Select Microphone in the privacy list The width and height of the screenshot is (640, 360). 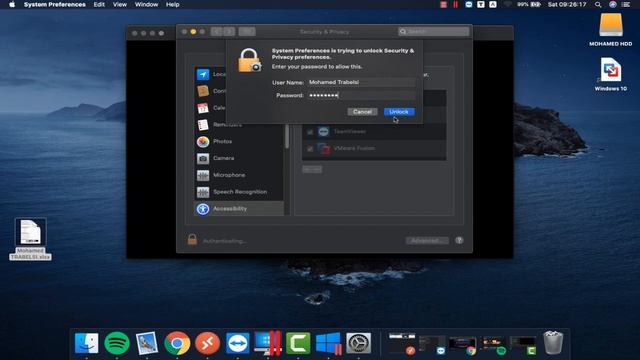click(239, 175)
